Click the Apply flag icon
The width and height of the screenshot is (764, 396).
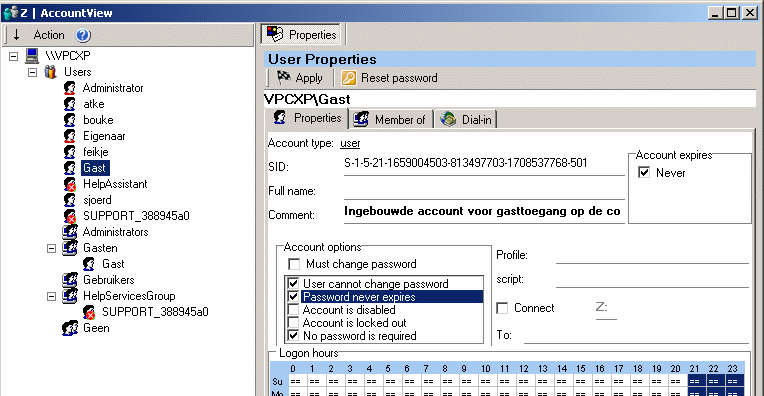[284, 77]
